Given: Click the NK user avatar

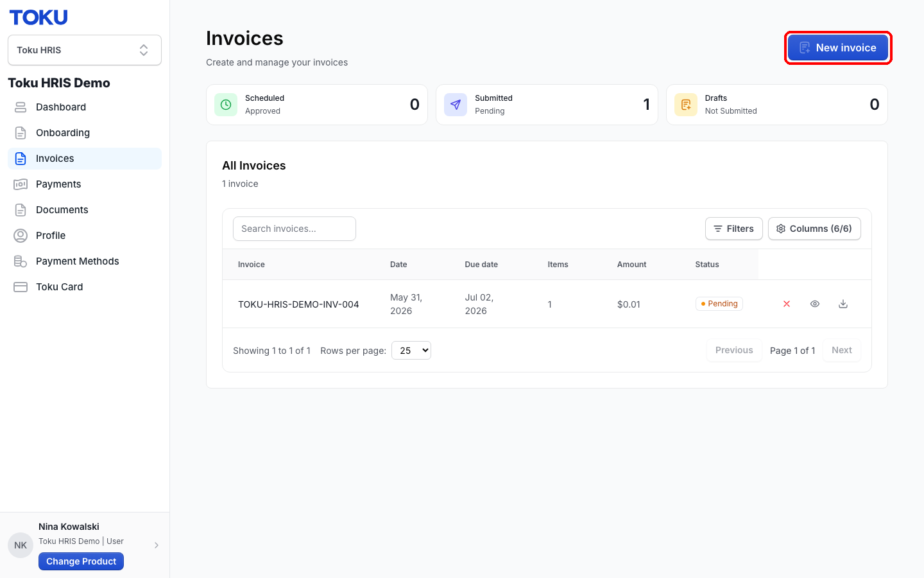Looking at the screenshot, I should click(21, 545).
